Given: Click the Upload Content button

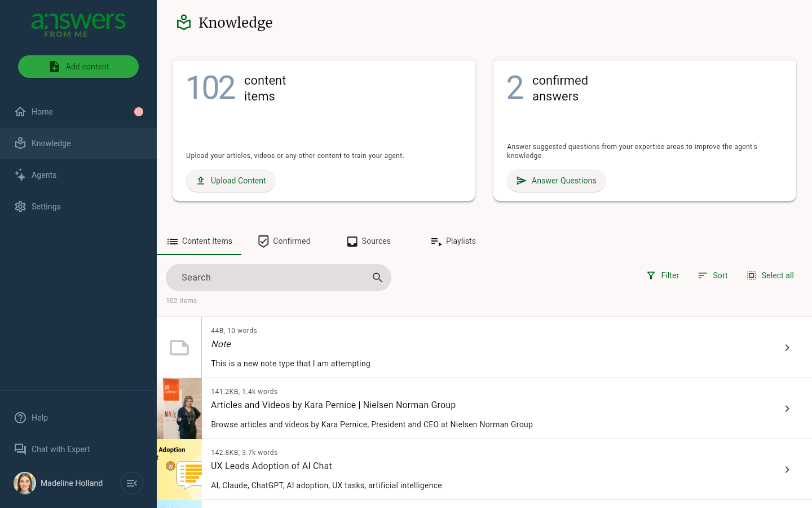Looking at the screenshot, I should pyautogui.click(x=231, y=181).
